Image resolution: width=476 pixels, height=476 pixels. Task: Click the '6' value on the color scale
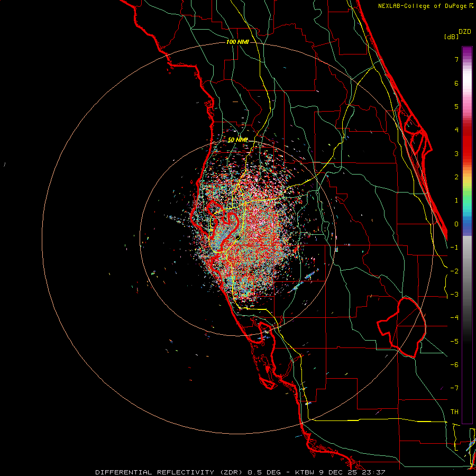456,83
